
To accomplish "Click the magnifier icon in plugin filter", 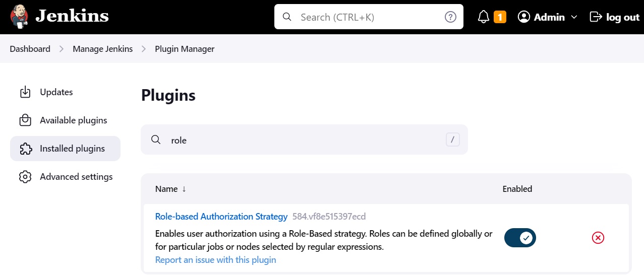I will click(x=156, y=140).
